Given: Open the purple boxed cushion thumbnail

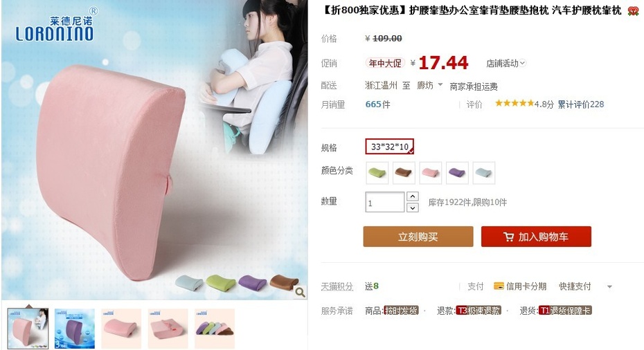Looking at the screenshot, I should coord(75,329).
